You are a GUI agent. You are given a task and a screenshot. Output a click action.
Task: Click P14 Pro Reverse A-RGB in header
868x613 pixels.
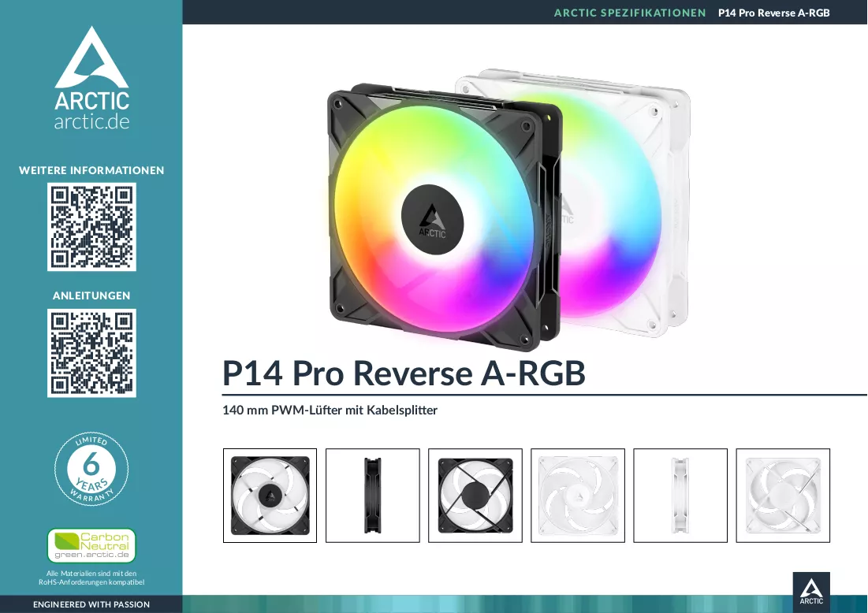pyautogui.click(x=774, y=13)
